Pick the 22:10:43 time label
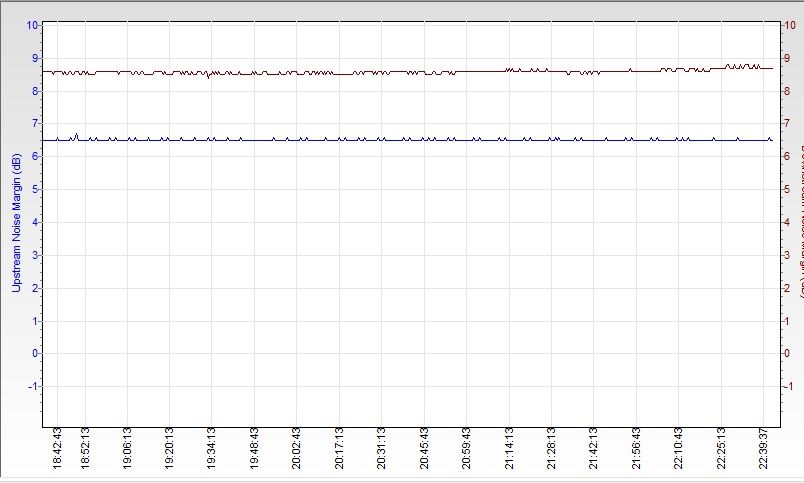Viewport: 804px width, 483px height. coord(678,448)
